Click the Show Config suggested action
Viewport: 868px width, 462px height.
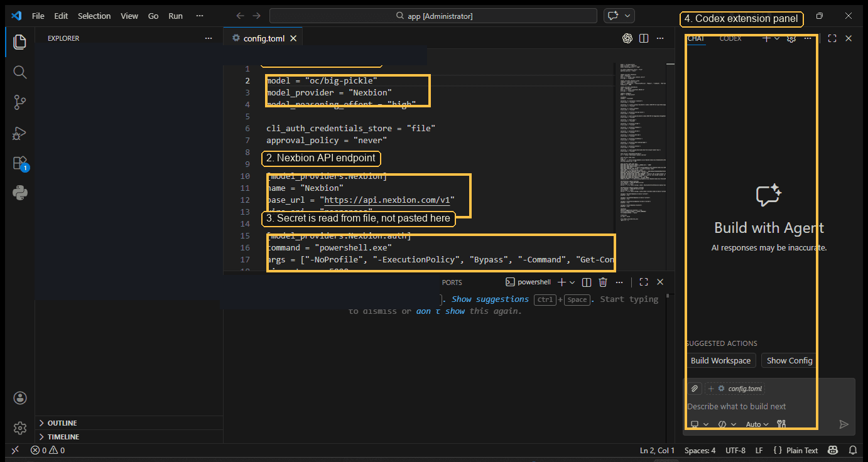tap(789, 360)
